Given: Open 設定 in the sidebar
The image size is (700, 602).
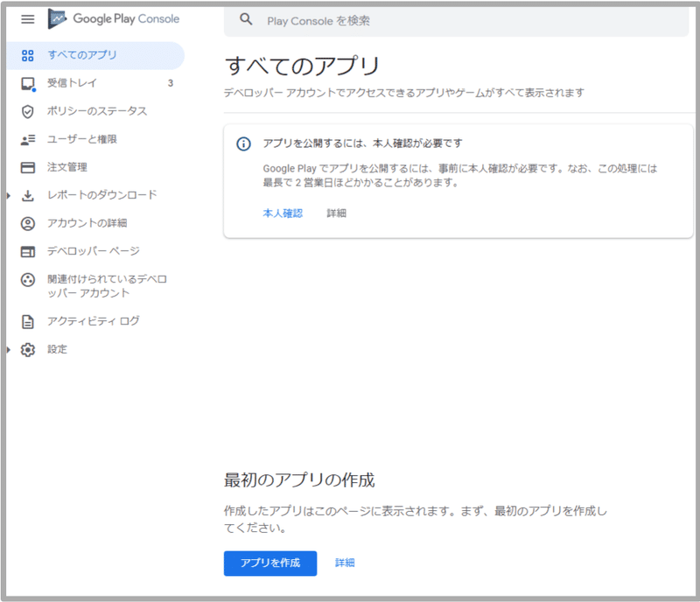Looking at the screenshot, I should (95, 349).
